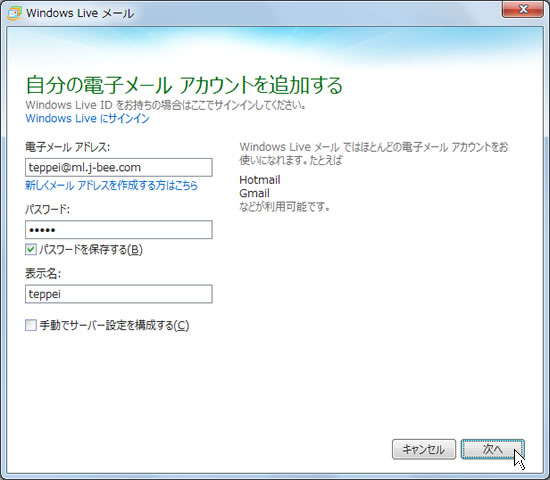Click the などが利用可能です。 text
Screen dimensions: 550x480
tap(285, 207)
